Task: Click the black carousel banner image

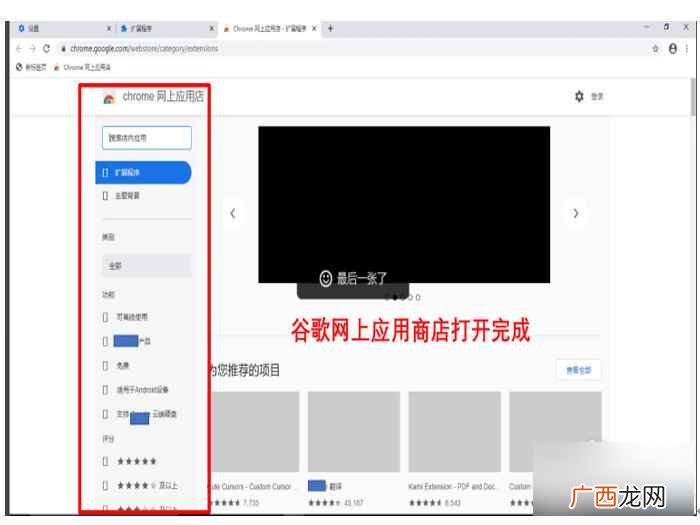Action: (404, 204)
